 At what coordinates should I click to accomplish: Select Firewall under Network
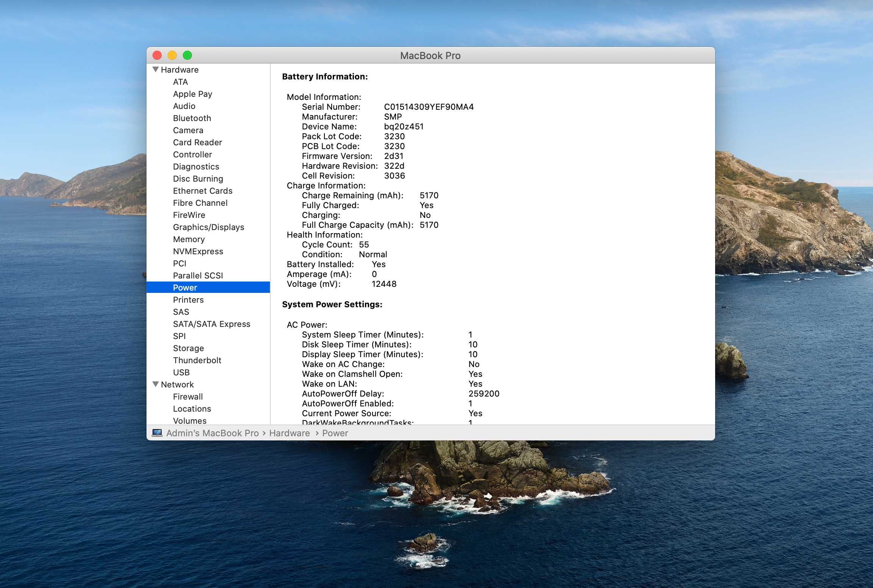[188, 397]
